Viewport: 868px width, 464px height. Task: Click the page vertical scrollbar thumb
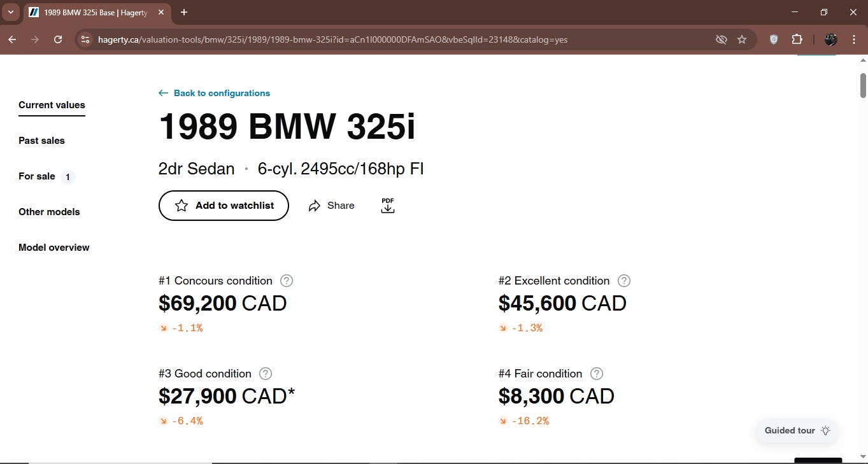click(864, 85)
